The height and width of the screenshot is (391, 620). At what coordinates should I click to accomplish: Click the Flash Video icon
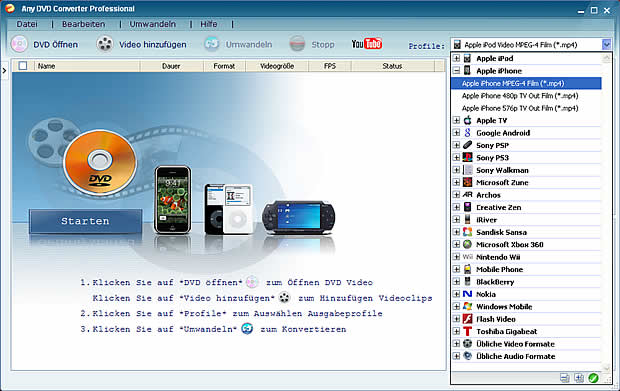click(x=467, y=319)
